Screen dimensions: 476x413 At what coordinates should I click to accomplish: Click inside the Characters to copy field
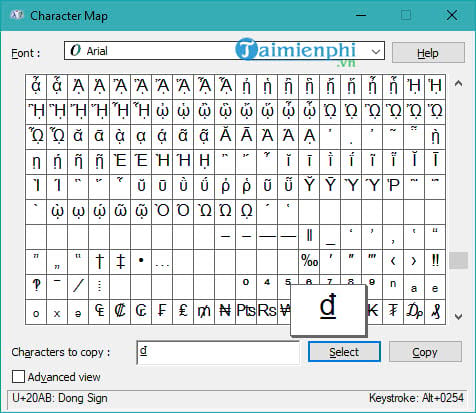point(218,352)
